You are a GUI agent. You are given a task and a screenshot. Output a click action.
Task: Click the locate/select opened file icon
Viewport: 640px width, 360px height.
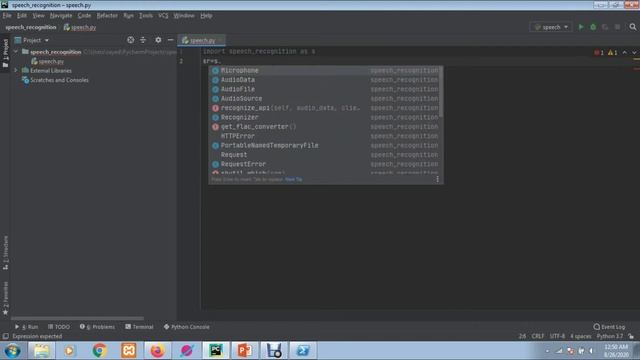[x=130, y=40]
